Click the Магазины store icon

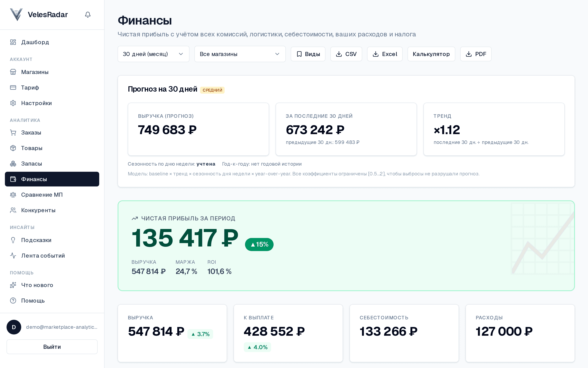(13, 72)
